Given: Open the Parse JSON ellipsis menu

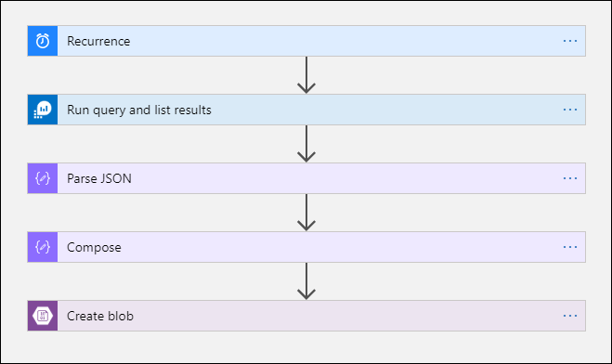Looking at the screenshot, I should [x=570, y=178].
